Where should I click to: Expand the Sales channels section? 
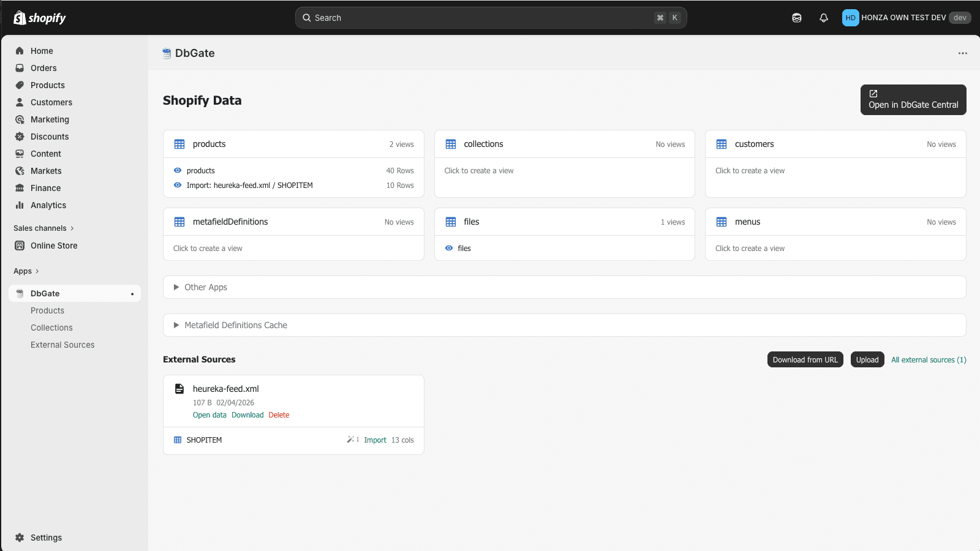click(x=43, y=228)
